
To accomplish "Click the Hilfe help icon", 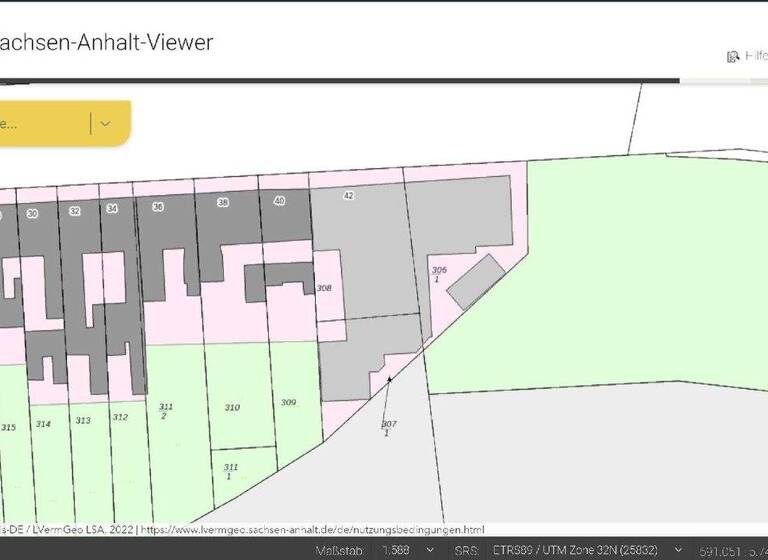I will (733, 57).
